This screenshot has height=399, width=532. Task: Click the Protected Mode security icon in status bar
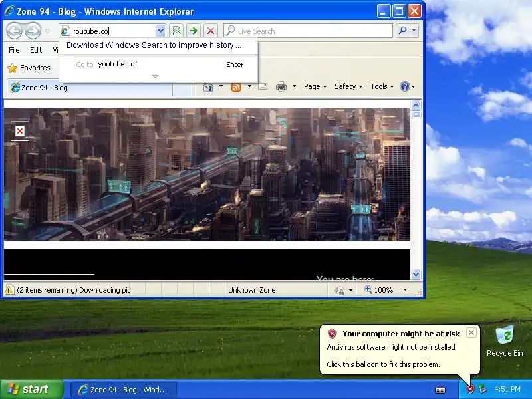tap(339, 290)
